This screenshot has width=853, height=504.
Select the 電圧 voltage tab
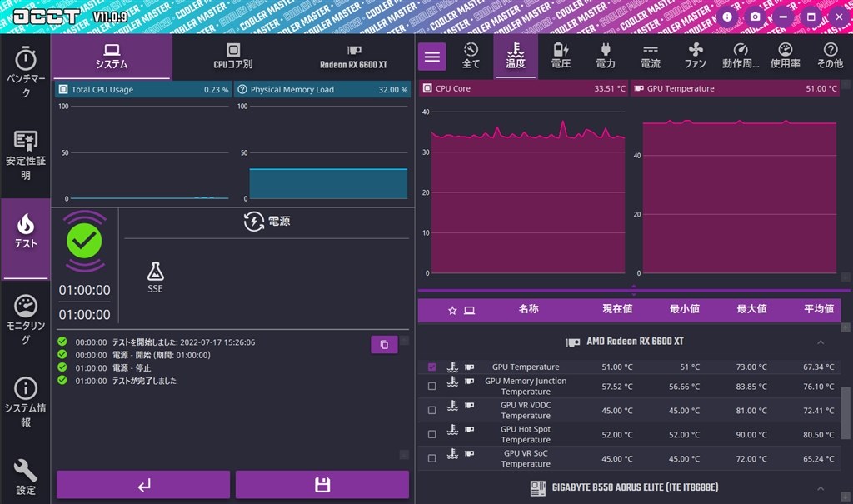[561, 56]
